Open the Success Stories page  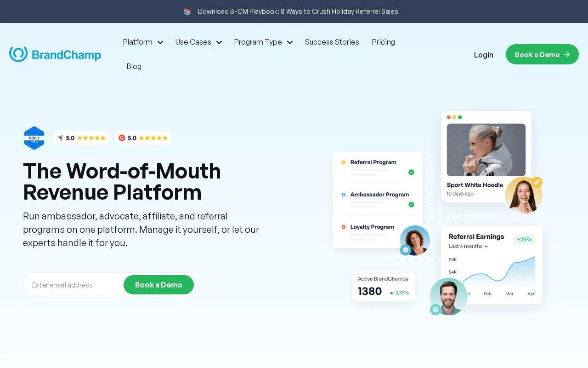coord(332,42)
